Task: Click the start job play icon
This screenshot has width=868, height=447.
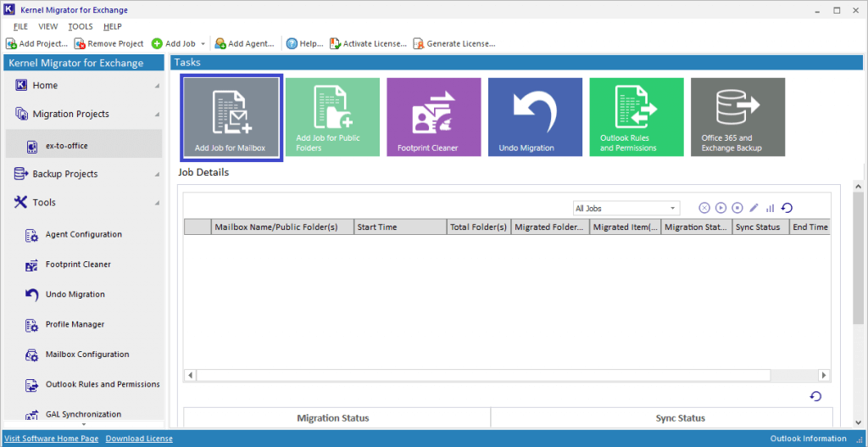Action: tap(721, 208)
